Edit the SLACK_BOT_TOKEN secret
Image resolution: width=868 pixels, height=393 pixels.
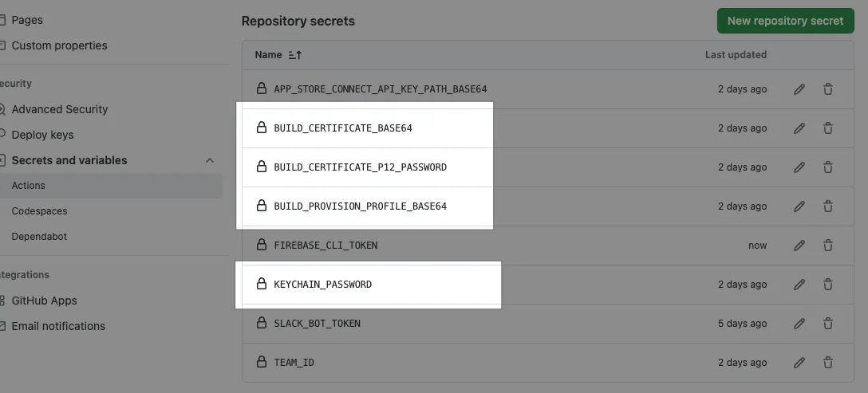pos(799,324)
